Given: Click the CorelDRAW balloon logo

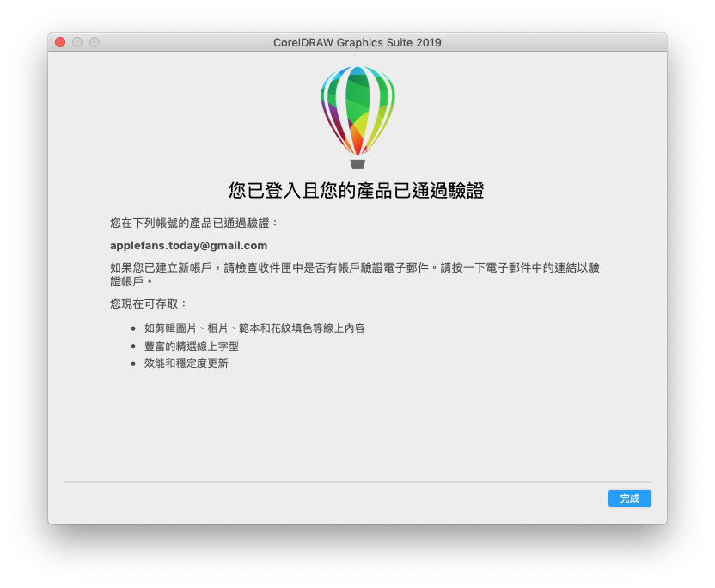Looking at the screenshot, I should [357, 117].
